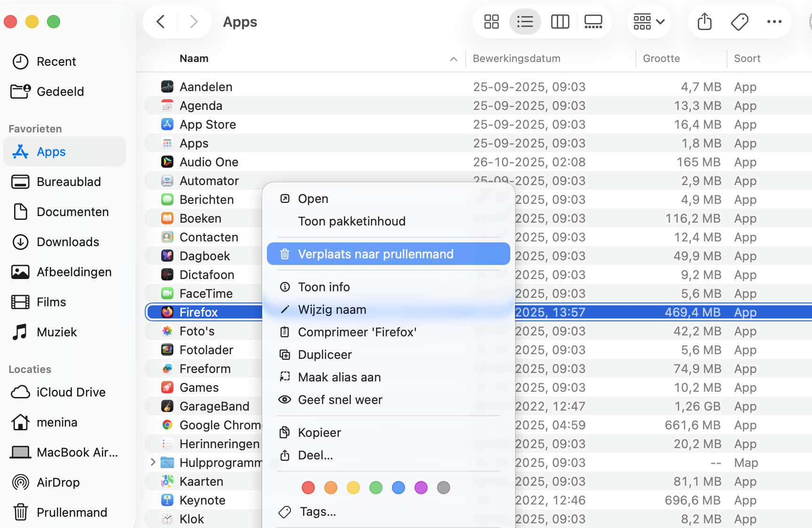The height and width of the screenshot is (528, 812).
Task: Switch to gallery view
Action: click(x=593, y=21)
